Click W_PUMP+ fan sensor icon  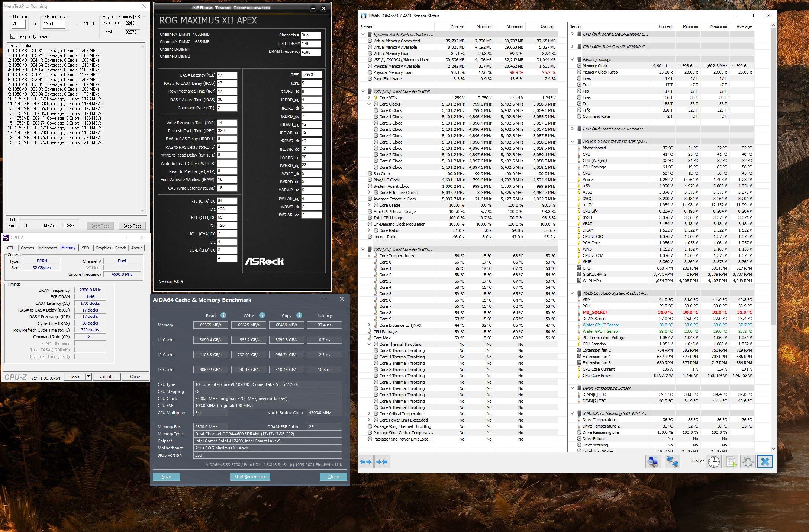(x=579, y=281)
